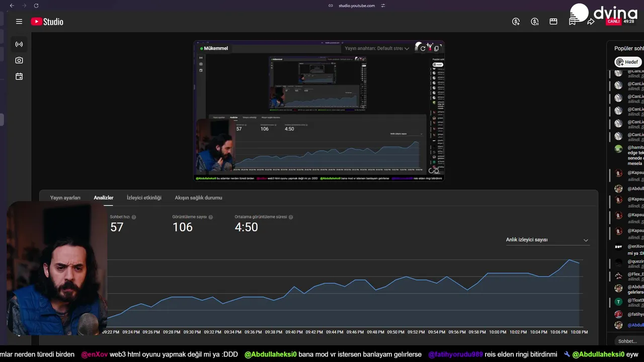Screen dimensions: 644x362
Task: Switch to İzleyici etkinliği tab
Action: click(144, 198)
